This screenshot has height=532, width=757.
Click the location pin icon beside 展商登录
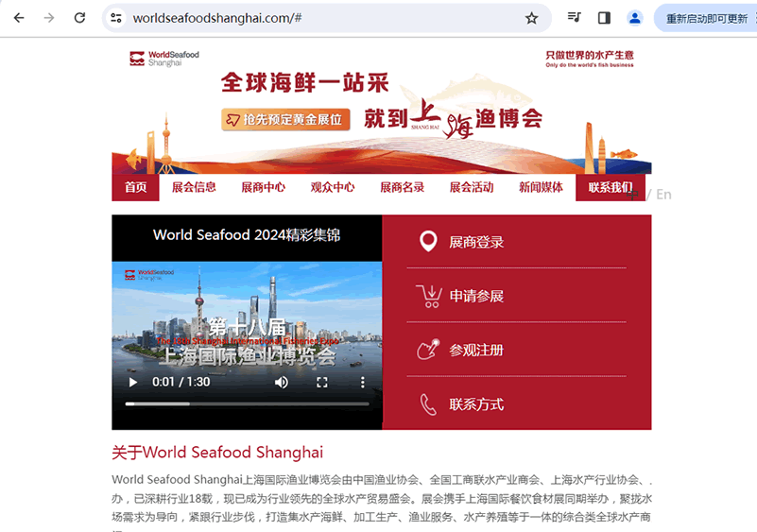pos(428,241)
